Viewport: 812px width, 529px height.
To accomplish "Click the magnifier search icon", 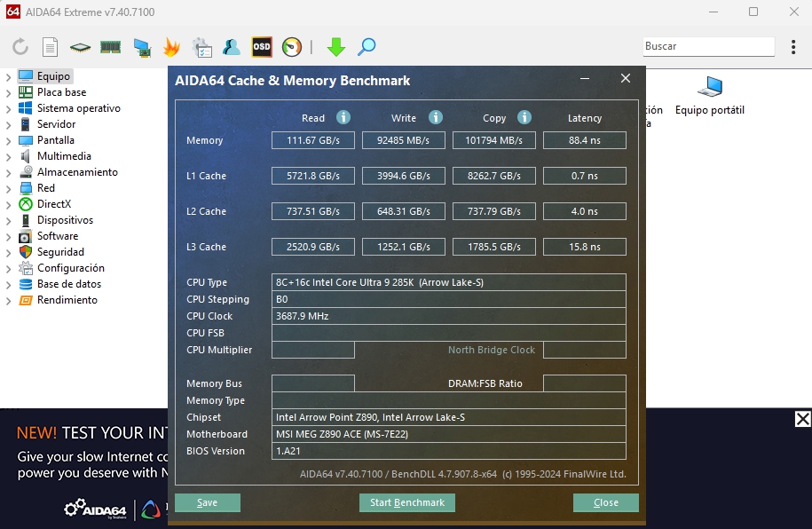I will coord(367,47).
